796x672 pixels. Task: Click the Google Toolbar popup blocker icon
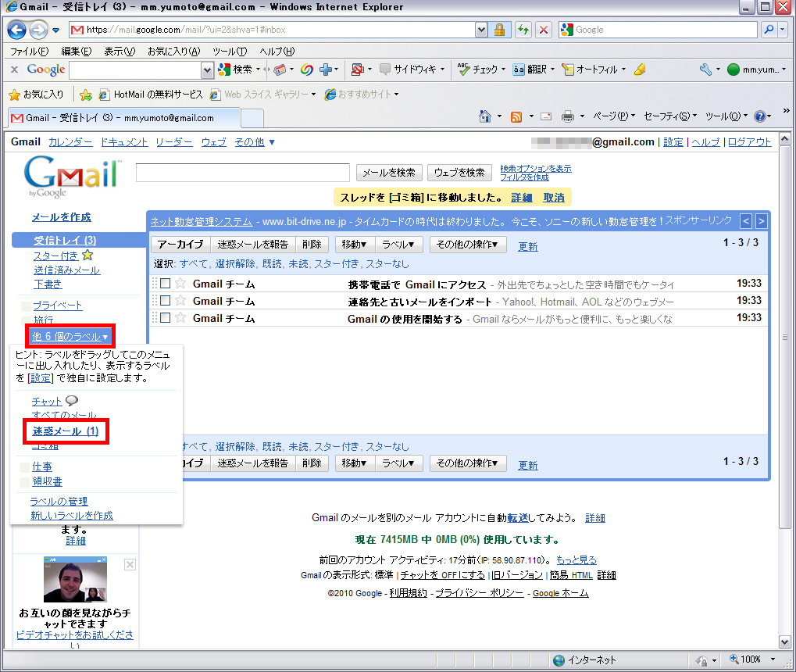(358, 70)
